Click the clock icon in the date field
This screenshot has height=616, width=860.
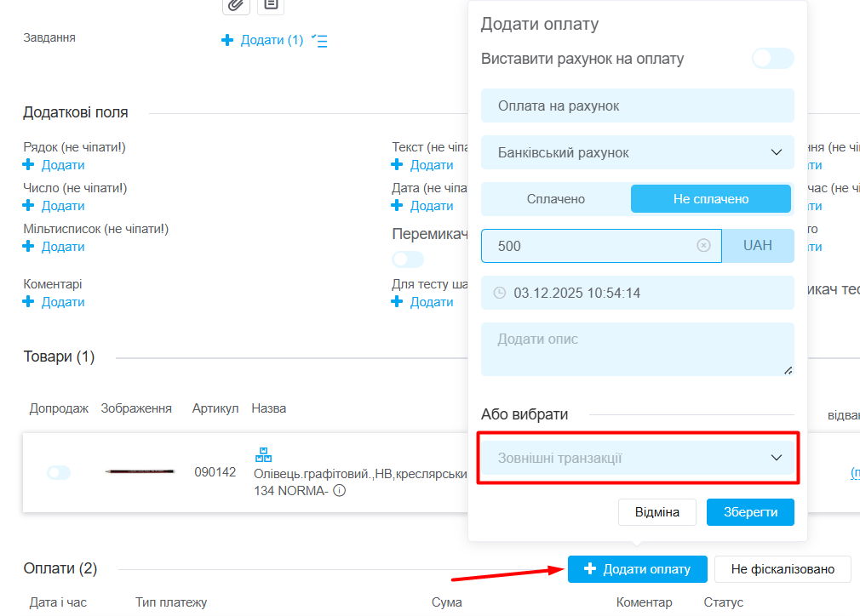500,293
